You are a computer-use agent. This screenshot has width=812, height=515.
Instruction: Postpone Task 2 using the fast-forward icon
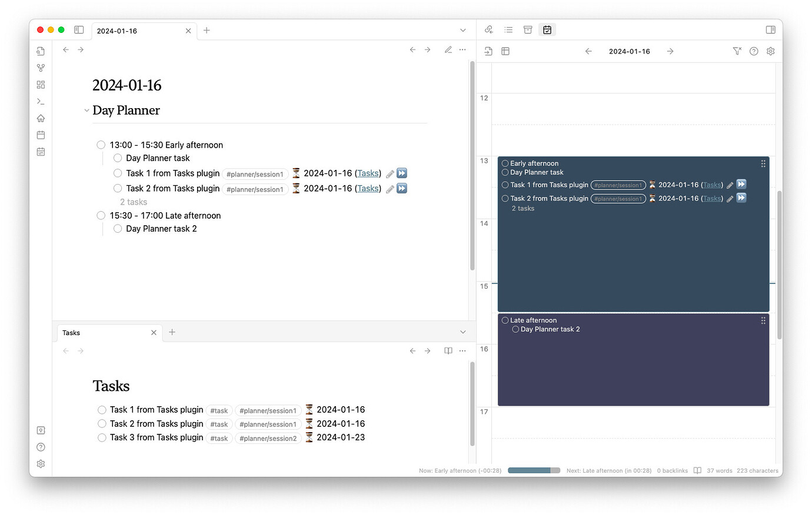click(x=401, y=188)
